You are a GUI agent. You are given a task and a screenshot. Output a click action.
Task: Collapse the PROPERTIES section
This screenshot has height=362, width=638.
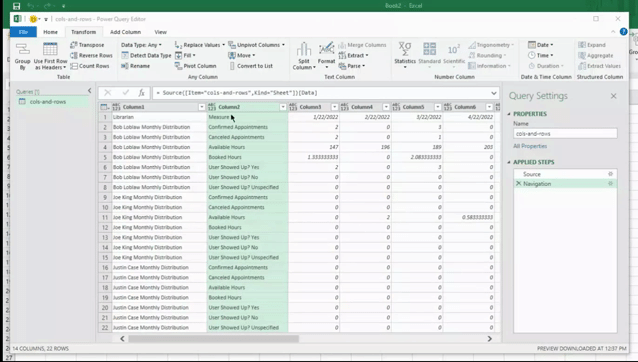pos(509,114)
